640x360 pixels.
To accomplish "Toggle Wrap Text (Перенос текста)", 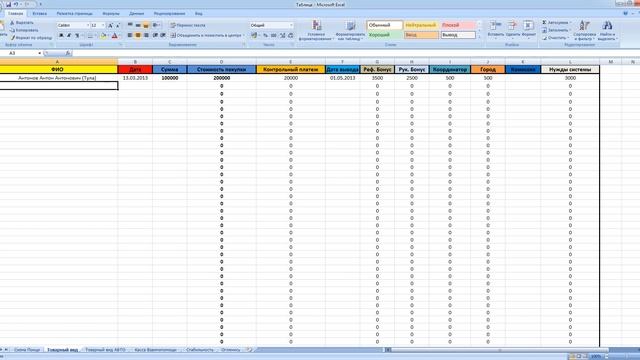I will click(x=188, y=25).
